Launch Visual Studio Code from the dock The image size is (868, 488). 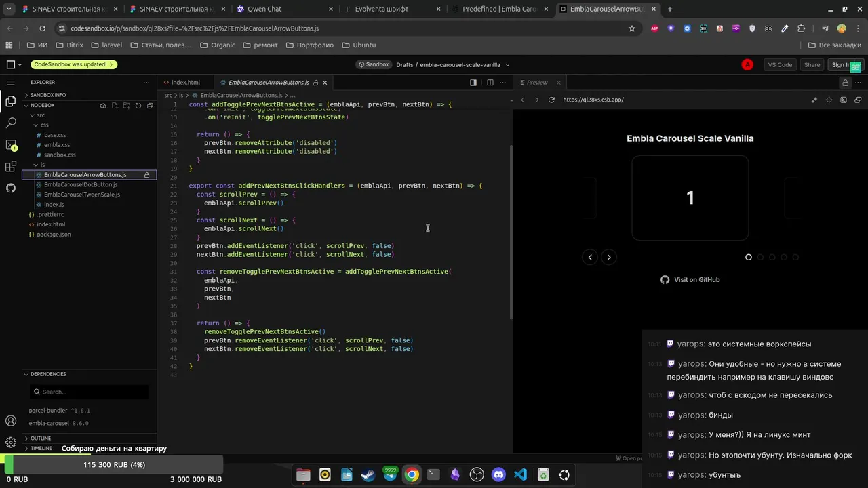point(520,475)
